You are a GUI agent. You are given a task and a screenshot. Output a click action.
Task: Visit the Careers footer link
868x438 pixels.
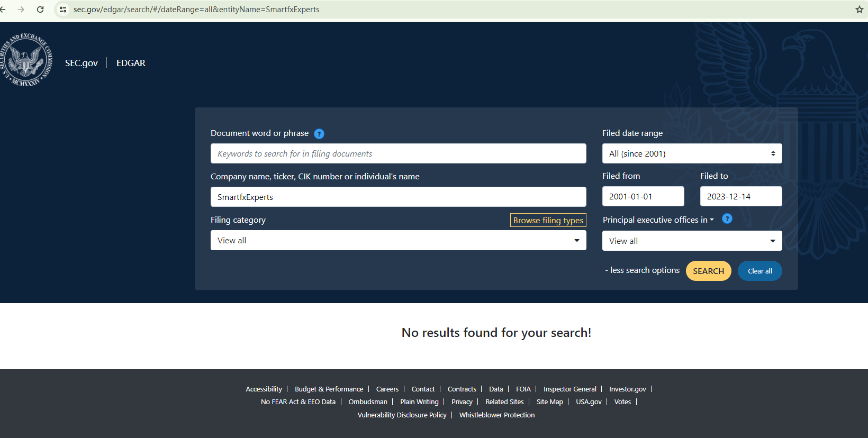tap(387, 389)
